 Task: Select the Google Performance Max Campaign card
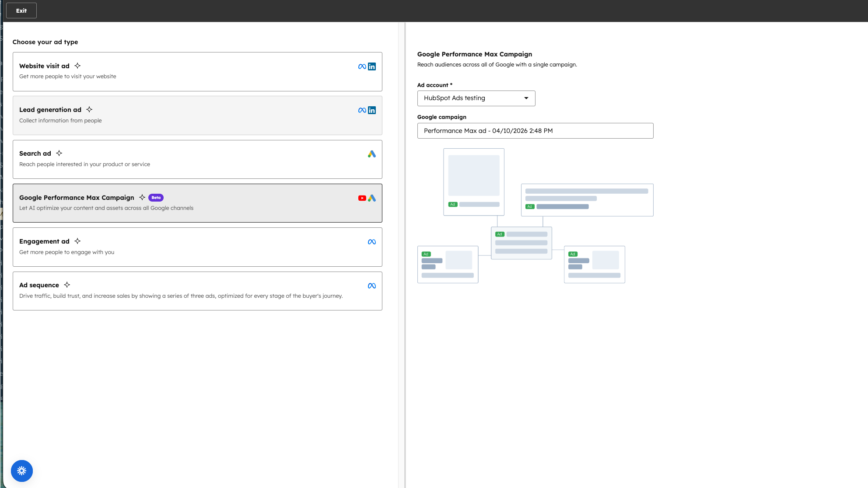click(197, 203)
